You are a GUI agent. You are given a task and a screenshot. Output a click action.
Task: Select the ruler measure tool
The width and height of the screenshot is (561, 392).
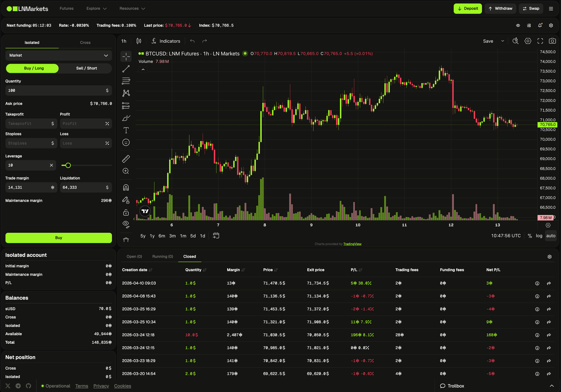[126, 159]
